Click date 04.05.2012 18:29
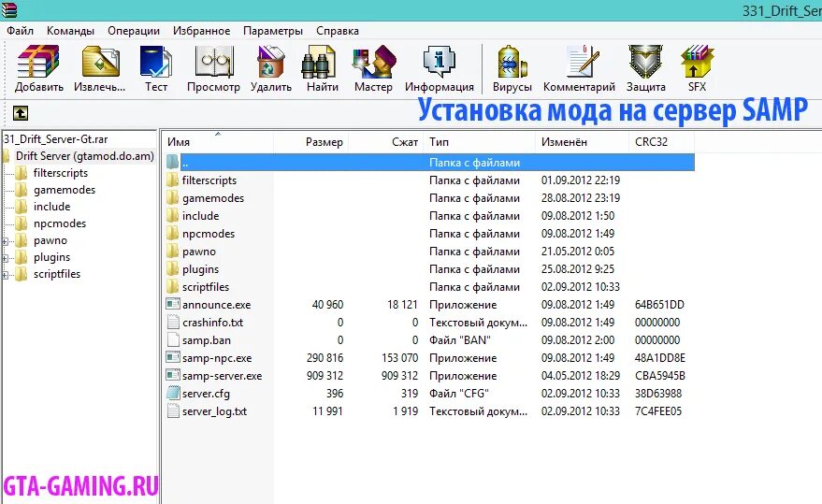Screen dimensions: 822x504 coord(581,376)
